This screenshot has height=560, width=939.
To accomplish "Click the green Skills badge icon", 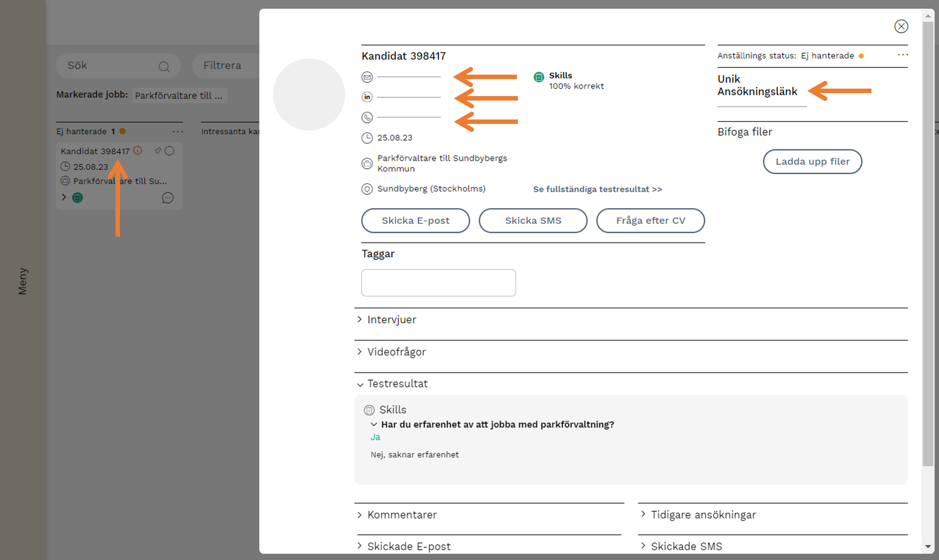I will tap(539, 77).
